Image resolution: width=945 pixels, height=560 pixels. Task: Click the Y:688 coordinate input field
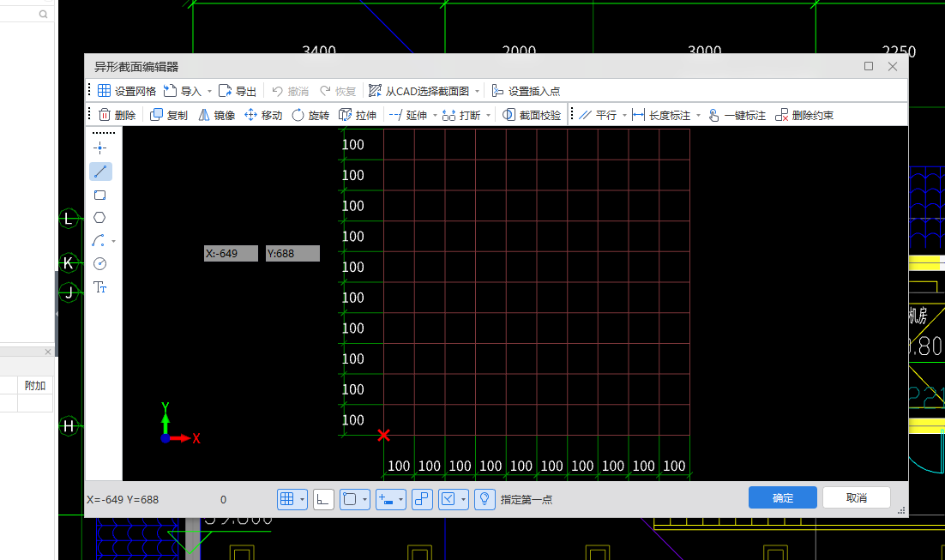tap(292, 254)
